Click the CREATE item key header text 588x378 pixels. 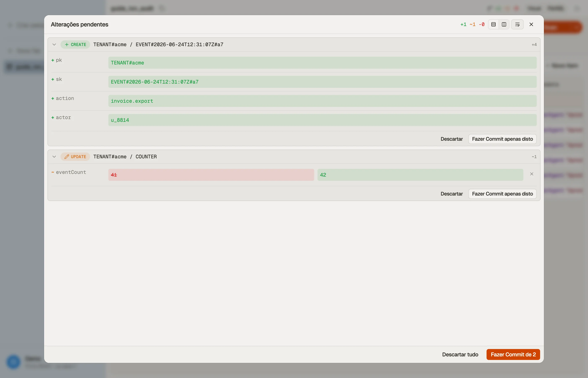158,45
